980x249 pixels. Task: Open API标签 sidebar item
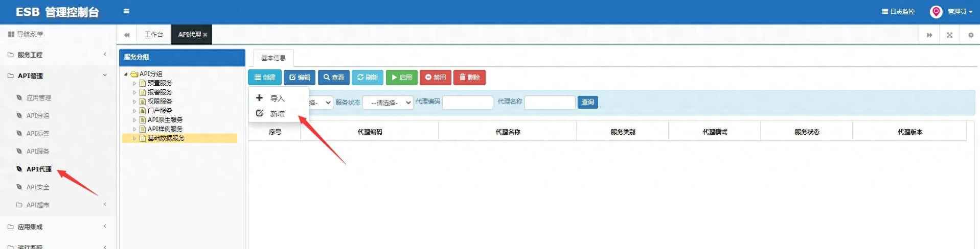click(x=38, y=133)
